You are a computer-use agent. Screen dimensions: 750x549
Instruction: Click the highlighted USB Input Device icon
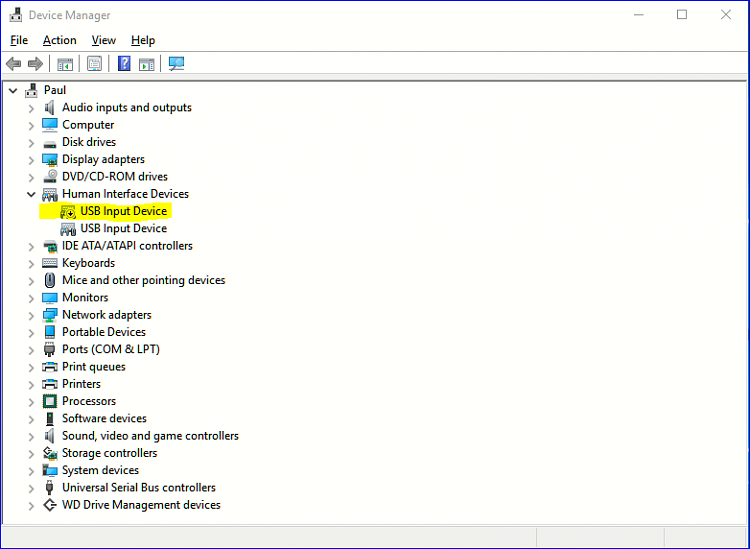point(68,212)
